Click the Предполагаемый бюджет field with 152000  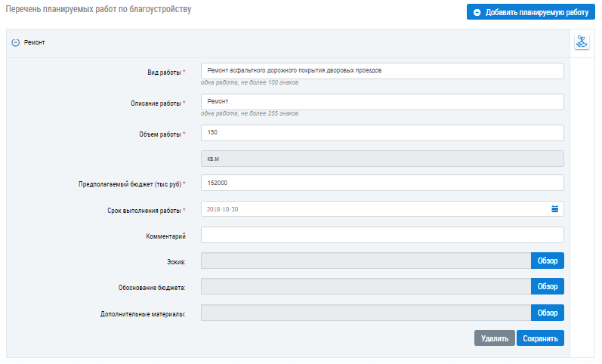pyautogui.click(x=382, y=183)
